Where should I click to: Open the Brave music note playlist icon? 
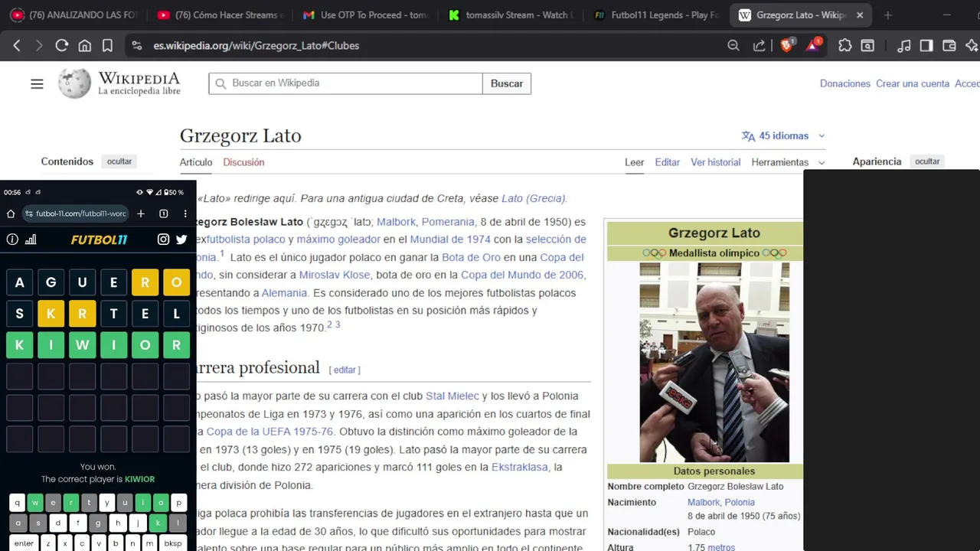(904, 46)
